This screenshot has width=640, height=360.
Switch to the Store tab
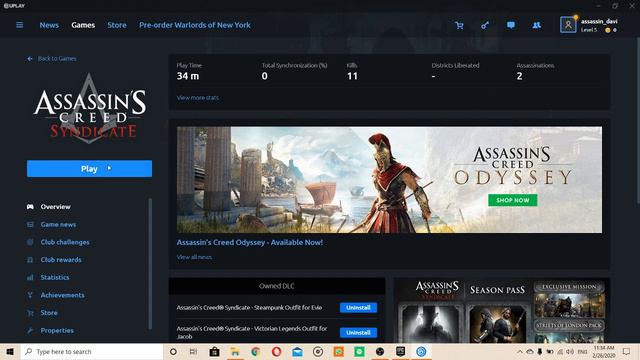(x=117, y=25)
